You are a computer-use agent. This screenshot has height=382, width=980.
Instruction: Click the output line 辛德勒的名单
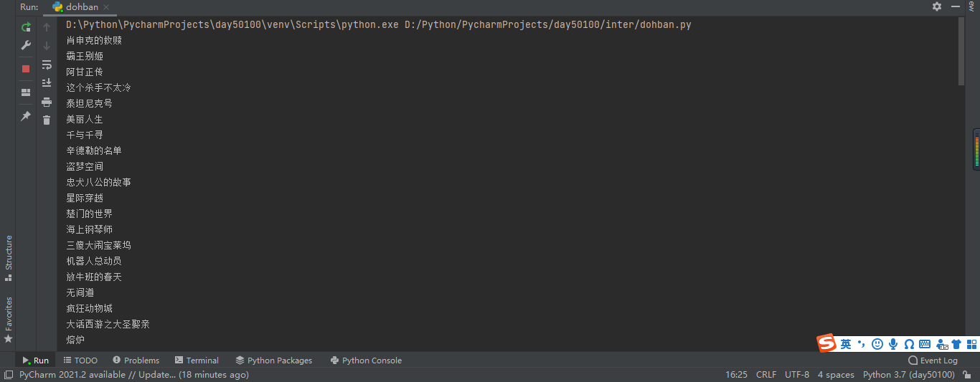coord(94,151)
